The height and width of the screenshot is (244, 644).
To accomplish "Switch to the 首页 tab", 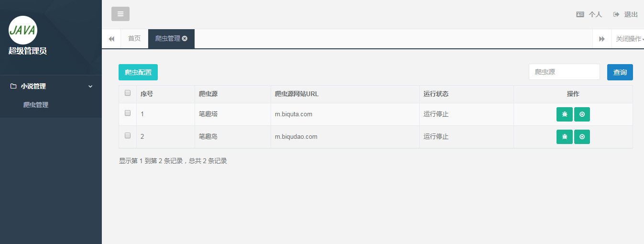I will click(134, 39).
